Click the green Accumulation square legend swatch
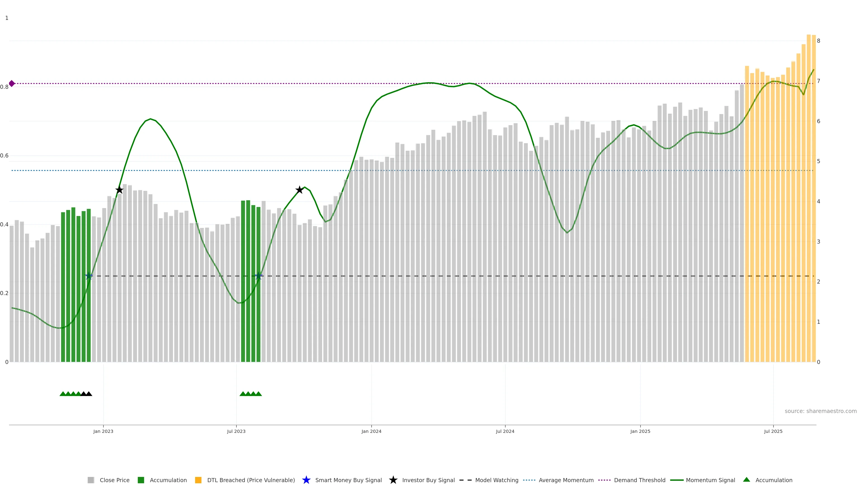The width and height of the screenshot is (868, 488). [141, 480]
